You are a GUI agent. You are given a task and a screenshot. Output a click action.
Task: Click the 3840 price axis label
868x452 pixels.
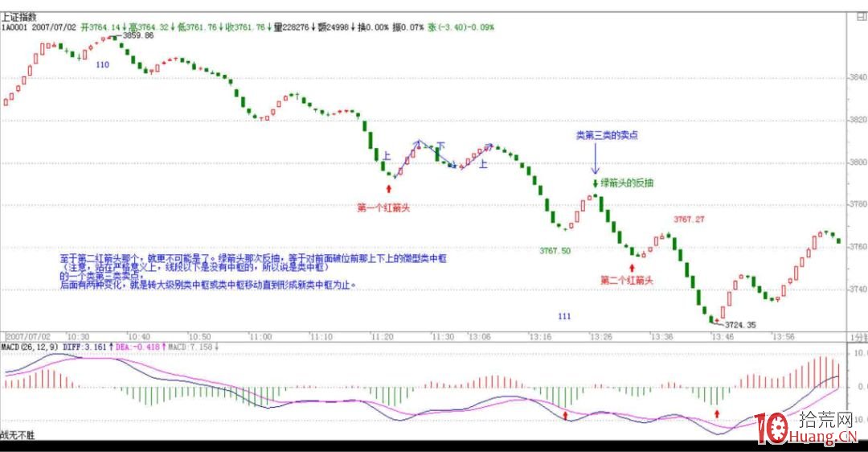click(x=858, y=77)
